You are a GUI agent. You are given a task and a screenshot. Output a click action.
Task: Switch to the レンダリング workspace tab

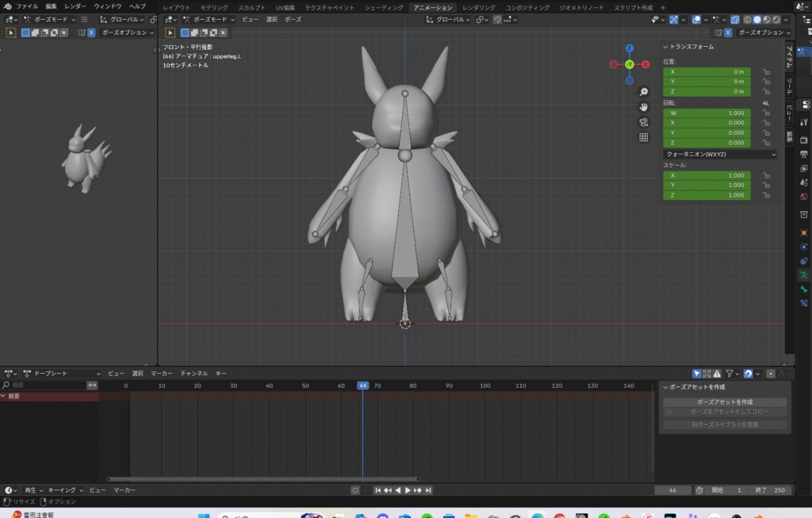point(478,7)
